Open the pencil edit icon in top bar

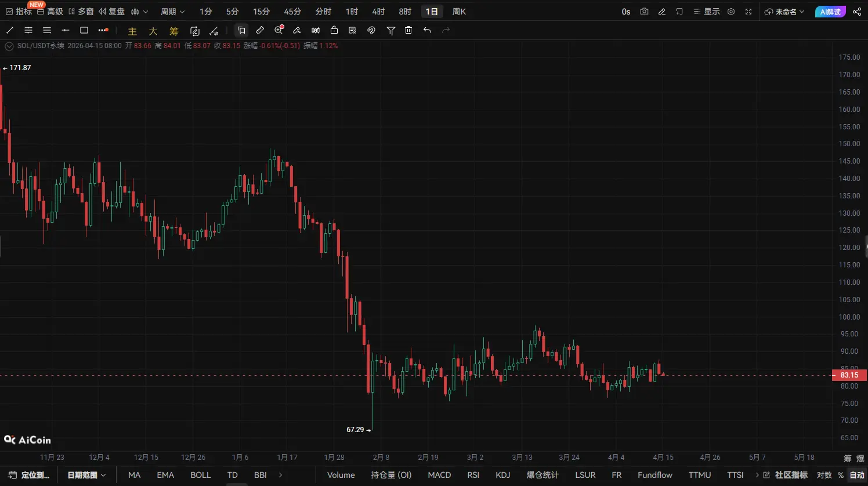pos(661,12)
